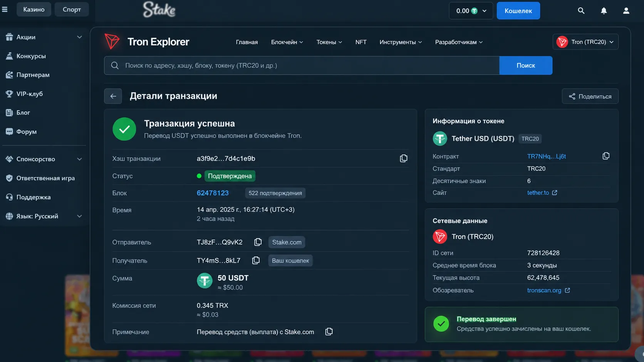Click the 50 USDT amount

click(x=233, y=278)
